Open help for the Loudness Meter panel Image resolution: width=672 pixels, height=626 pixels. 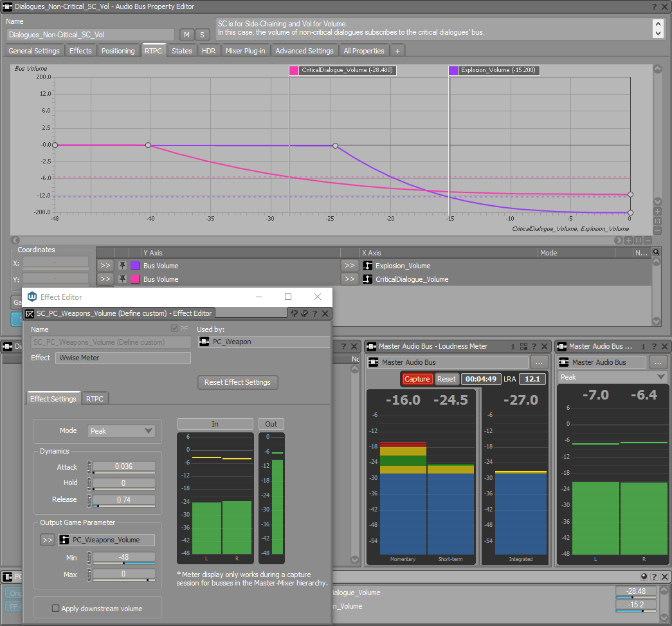(x=534, y=346)
